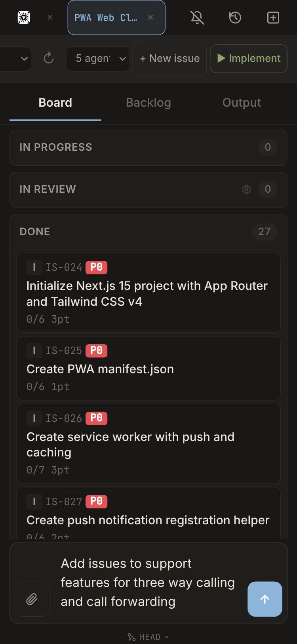297x644 pixels.
Task: Open the In Review settings gear
Action: pos(246,190)
